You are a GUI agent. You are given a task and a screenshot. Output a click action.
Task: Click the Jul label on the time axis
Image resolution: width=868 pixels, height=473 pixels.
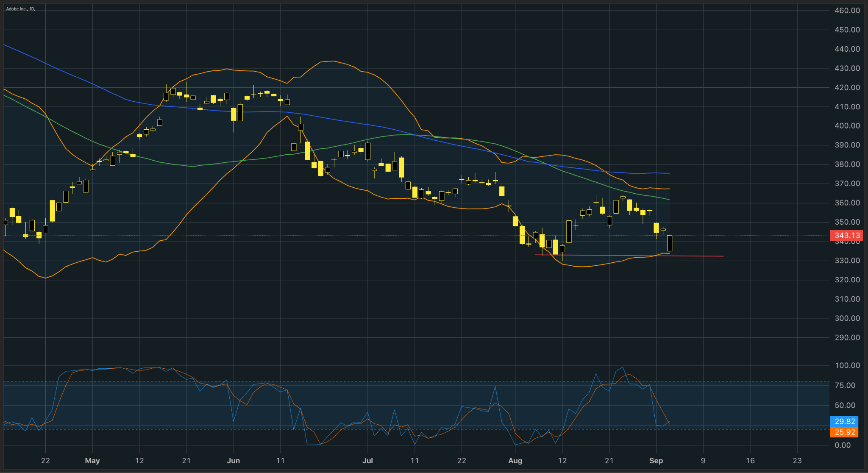pos(367,461)
